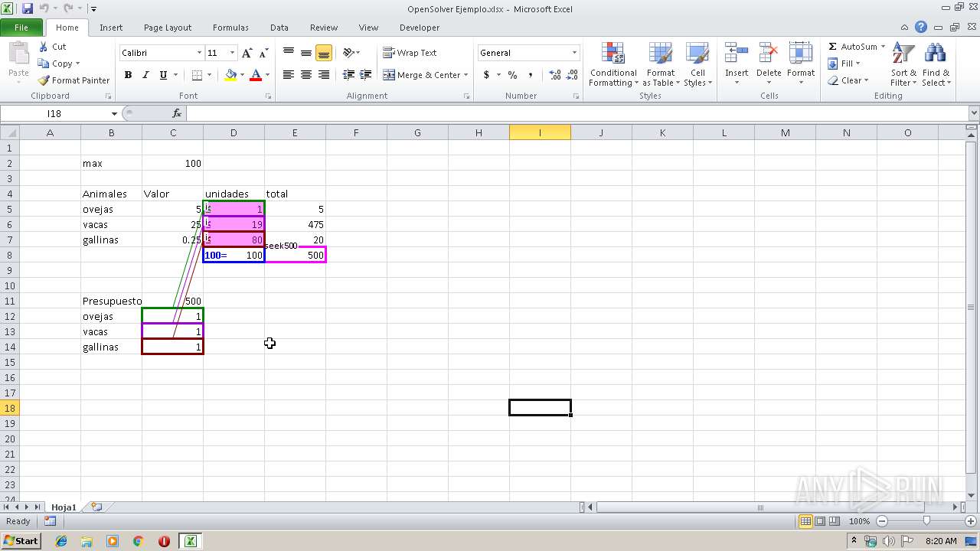Click the Clear button
This screenshot has width=980, height=551.
click(847, 80)
